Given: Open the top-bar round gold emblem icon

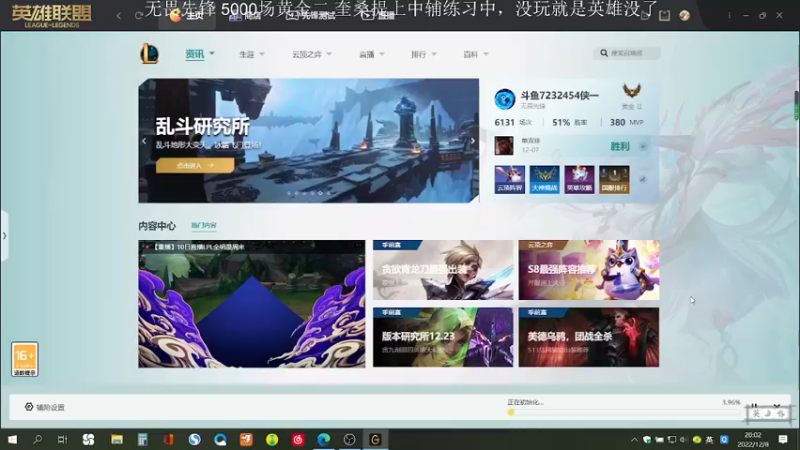Looking at the screenshot, I should pyautogui.click(x=685, y=16).
